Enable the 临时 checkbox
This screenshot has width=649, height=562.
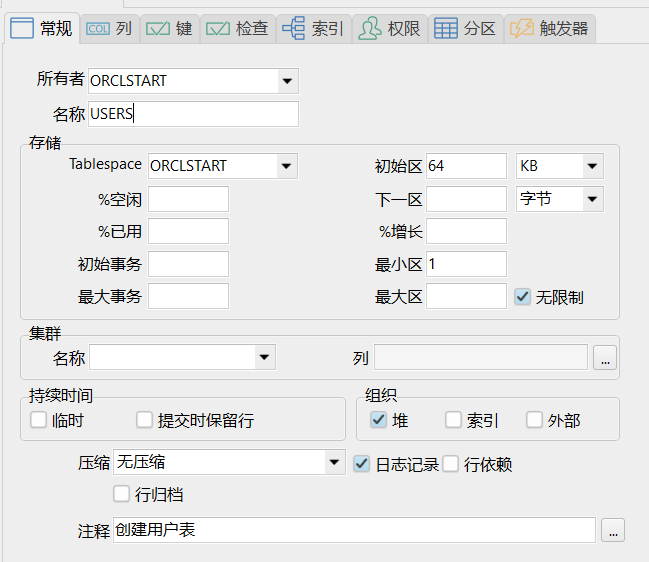pos(39,420)
